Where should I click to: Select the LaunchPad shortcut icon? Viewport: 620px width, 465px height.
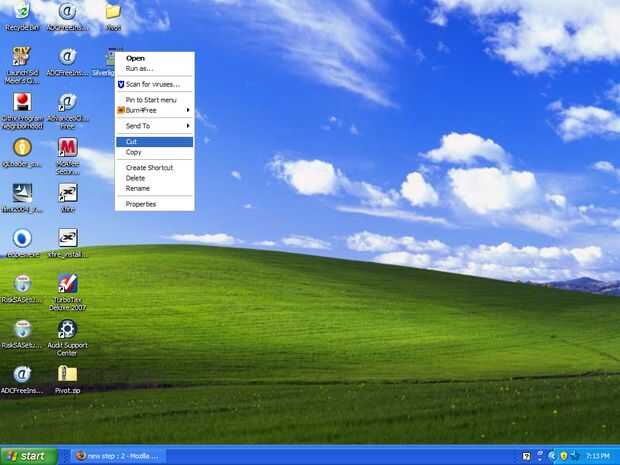coord(22,64)
